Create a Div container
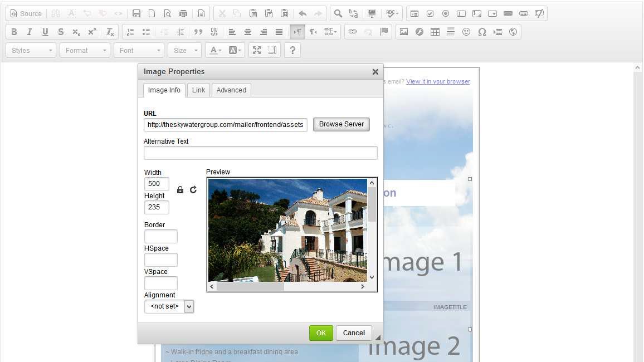This screenshot has height=362, width=644. 214,32
